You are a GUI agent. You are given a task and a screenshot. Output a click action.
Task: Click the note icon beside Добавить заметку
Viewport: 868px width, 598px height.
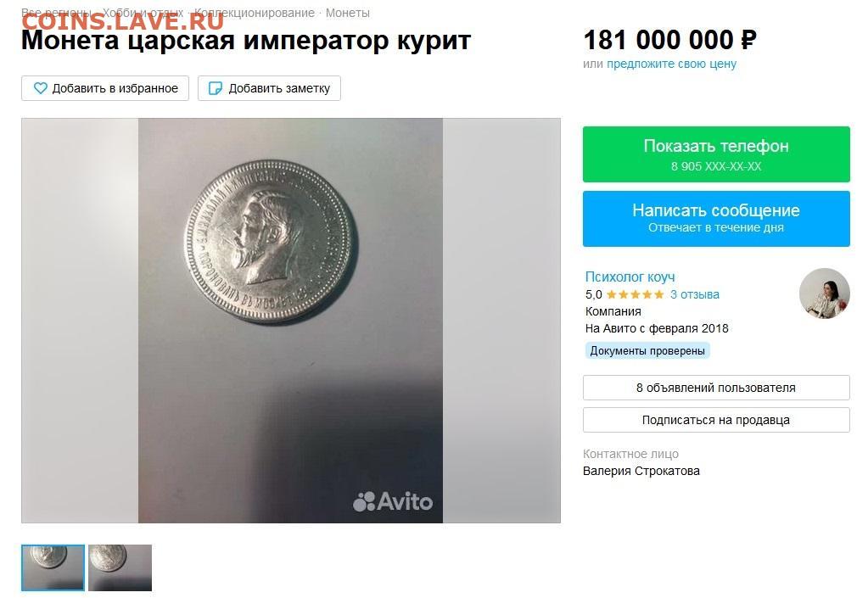tap(216, 88)
